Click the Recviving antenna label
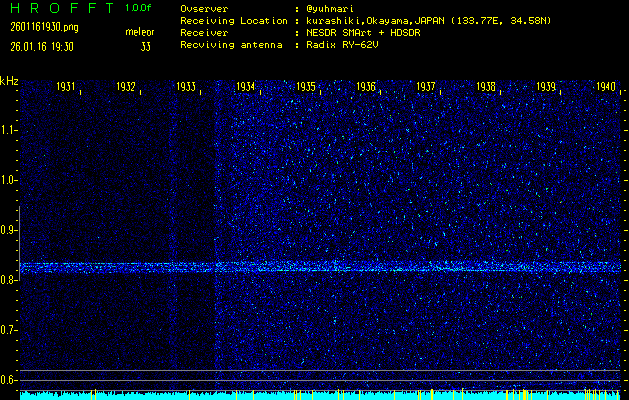Screen dimensions: 629x400 [x=231, y=45]
